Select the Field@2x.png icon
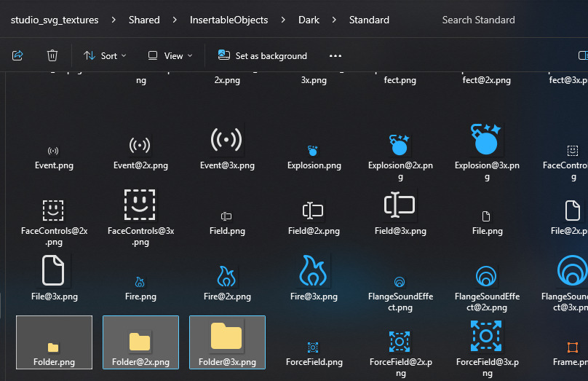Screen dimensions: 588x381 pos(313,211)
